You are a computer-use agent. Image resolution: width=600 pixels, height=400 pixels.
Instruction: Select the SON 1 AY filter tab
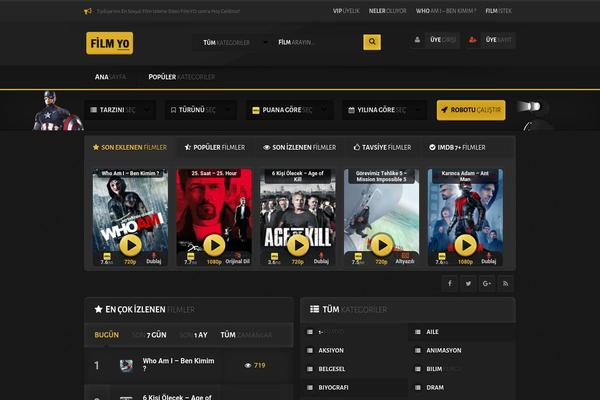[194, 335]
